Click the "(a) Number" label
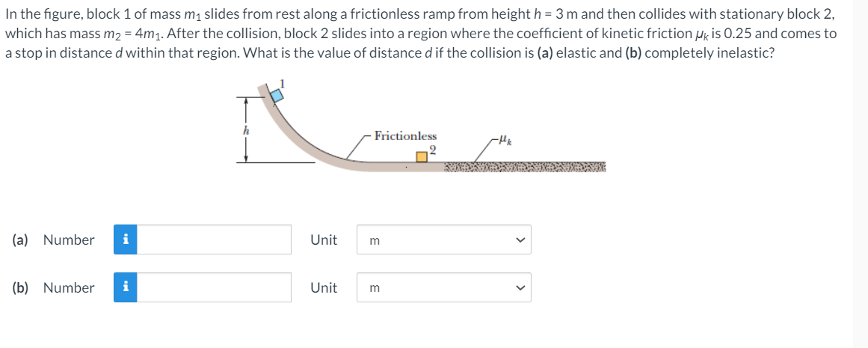The width and height of the screenshot is (868, 348). click(54, 240)
